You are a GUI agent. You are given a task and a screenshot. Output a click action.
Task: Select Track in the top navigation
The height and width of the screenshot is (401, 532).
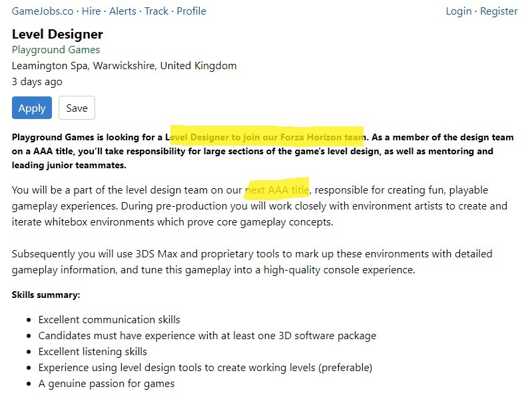coord(156,11)
